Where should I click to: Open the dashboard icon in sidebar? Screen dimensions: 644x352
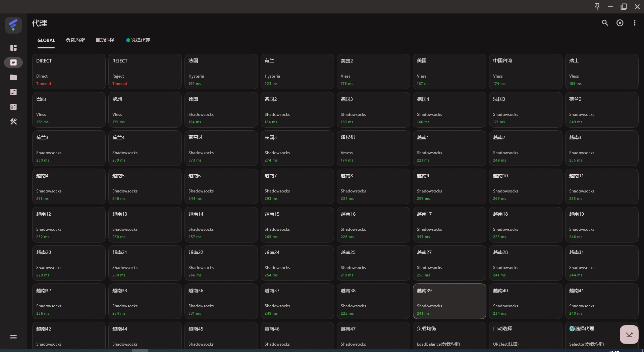[13, 48]
